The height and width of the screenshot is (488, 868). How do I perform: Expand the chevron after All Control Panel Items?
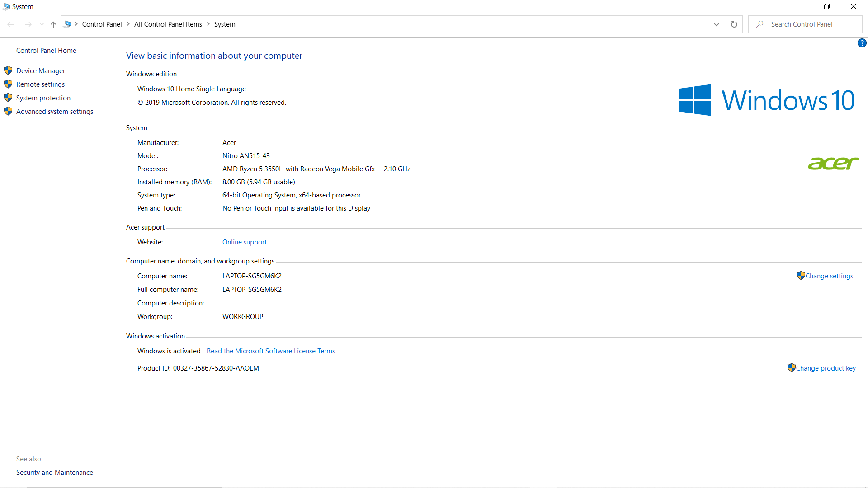pos(208,24)
